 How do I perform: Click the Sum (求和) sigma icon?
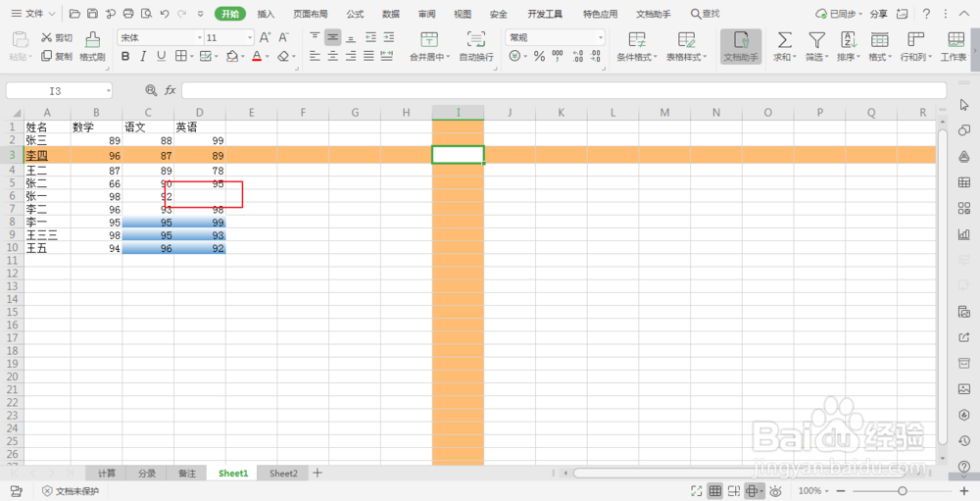(x=784, y=40)
